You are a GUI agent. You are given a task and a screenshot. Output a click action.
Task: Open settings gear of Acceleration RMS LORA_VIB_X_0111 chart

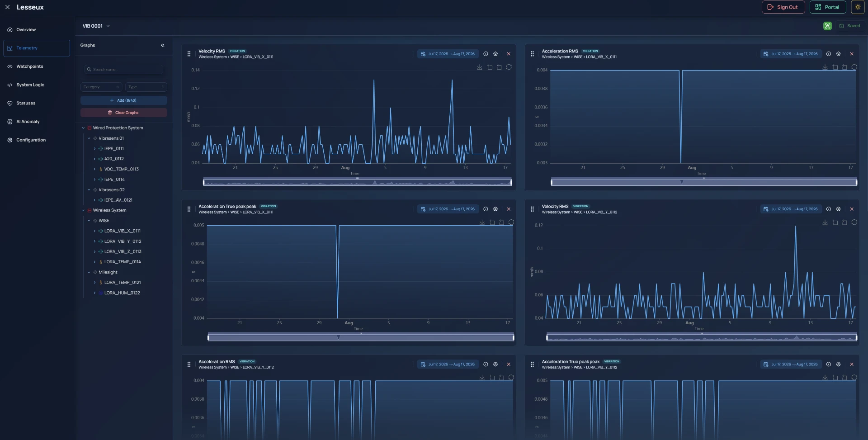(839, 54)
